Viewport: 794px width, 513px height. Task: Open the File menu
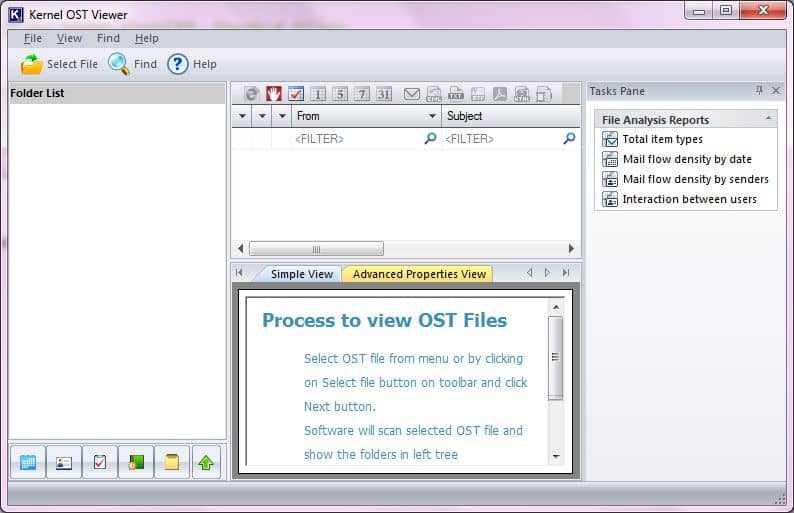[33, 38]
